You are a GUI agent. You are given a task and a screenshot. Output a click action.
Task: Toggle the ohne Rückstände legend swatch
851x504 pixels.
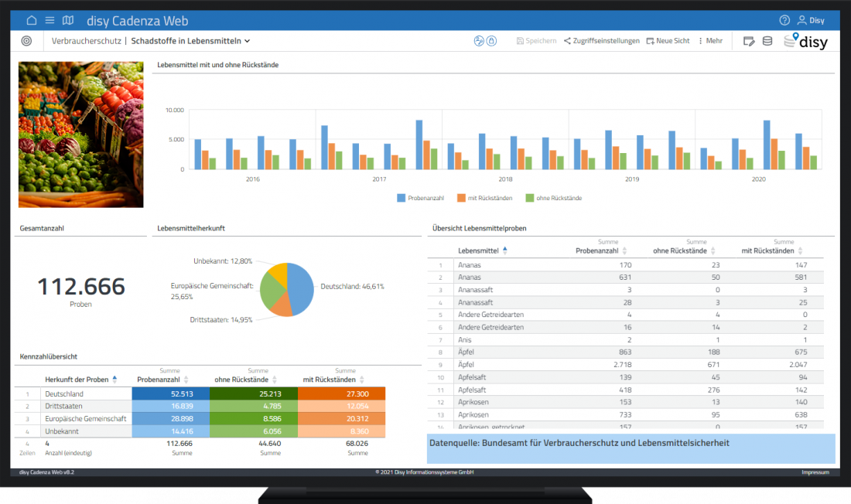pyautogui.click(x=530, y=198)
